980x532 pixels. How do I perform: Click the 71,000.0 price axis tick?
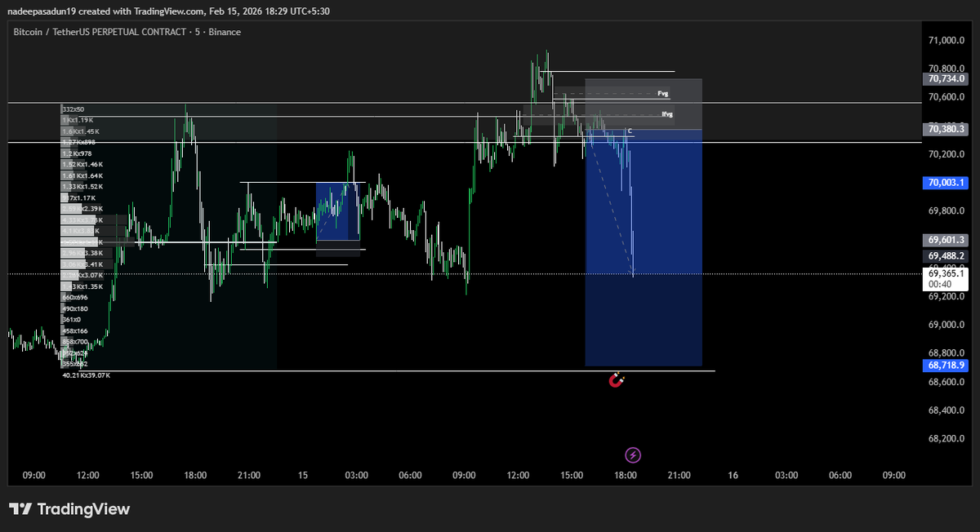coord(947,40)
